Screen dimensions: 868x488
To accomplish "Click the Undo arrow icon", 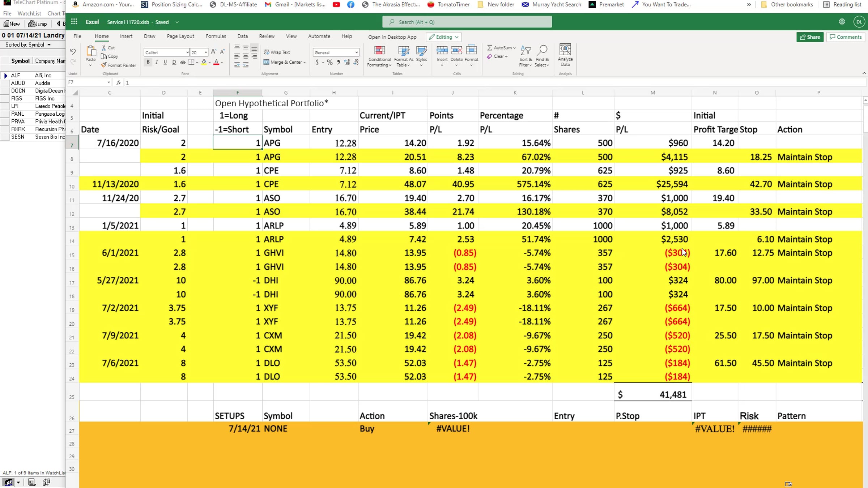I will [x=73, y=52].
